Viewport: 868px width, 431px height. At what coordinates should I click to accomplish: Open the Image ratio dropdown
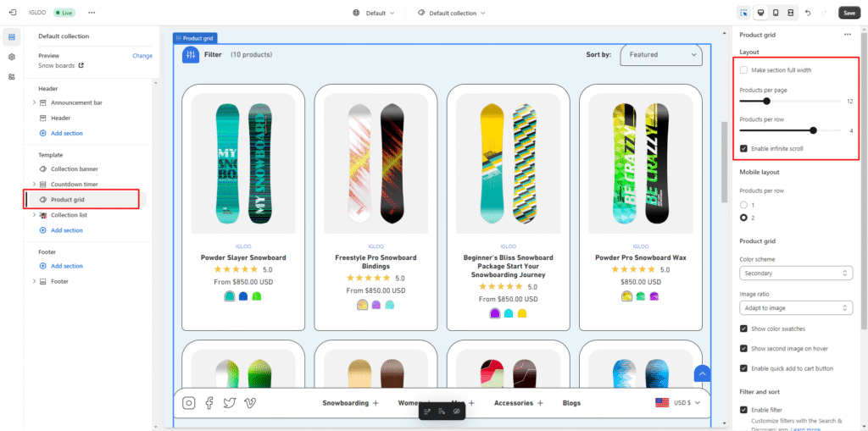point(796,307)
